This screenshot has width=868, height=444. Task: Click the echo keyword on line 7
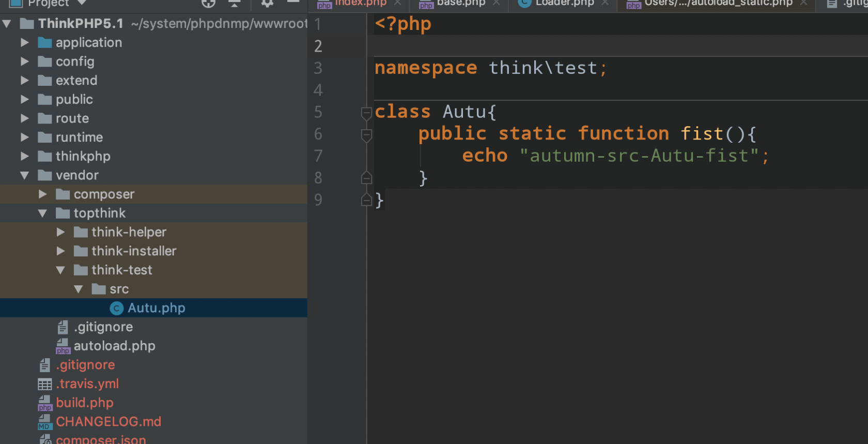(x=485, y=156)
